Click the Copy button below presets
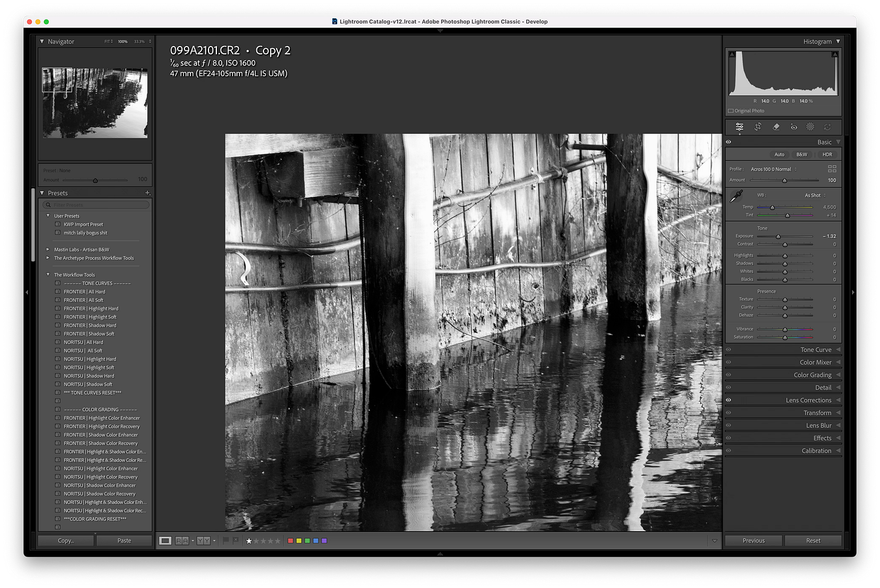Viewport: 880px width, 588px height. [x=65, y=540]
